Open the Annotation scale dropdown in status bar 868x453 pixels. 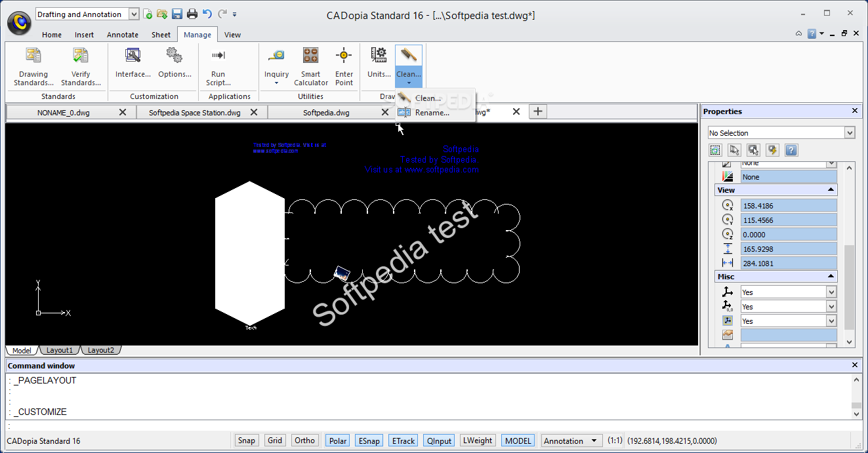coord(594,441)
